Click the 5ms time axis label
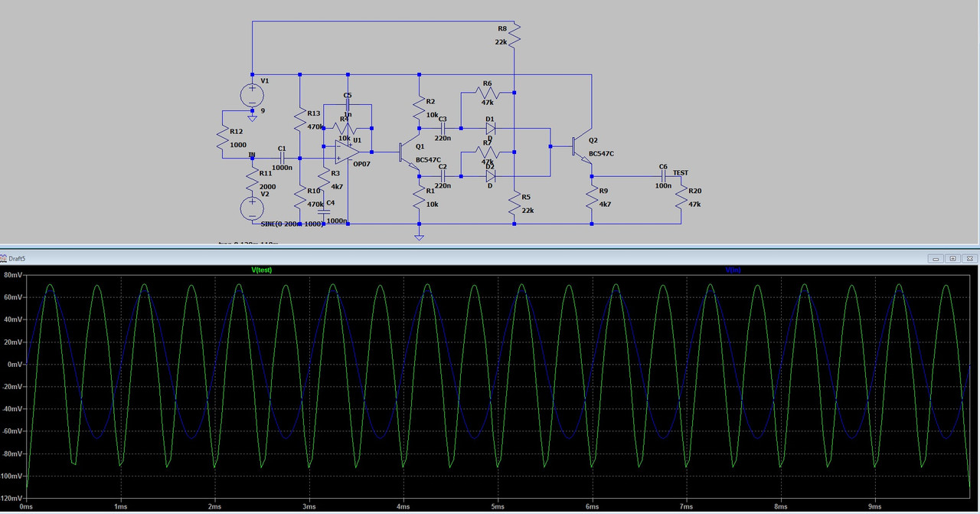This screenshot has width=980, height=514. [x=498, y=507]
